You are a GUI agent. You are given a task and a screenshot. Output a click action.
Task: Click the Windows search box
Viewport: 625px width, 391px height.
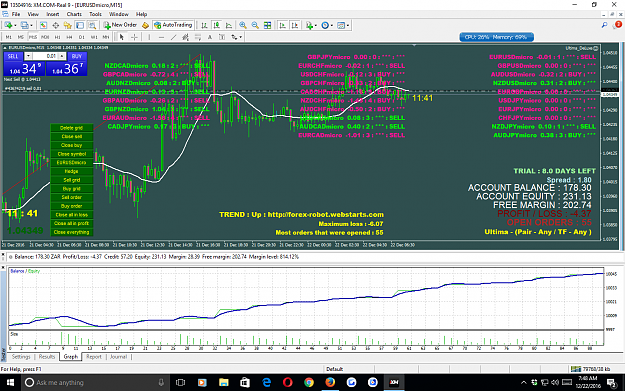click(x=94, y=382)
